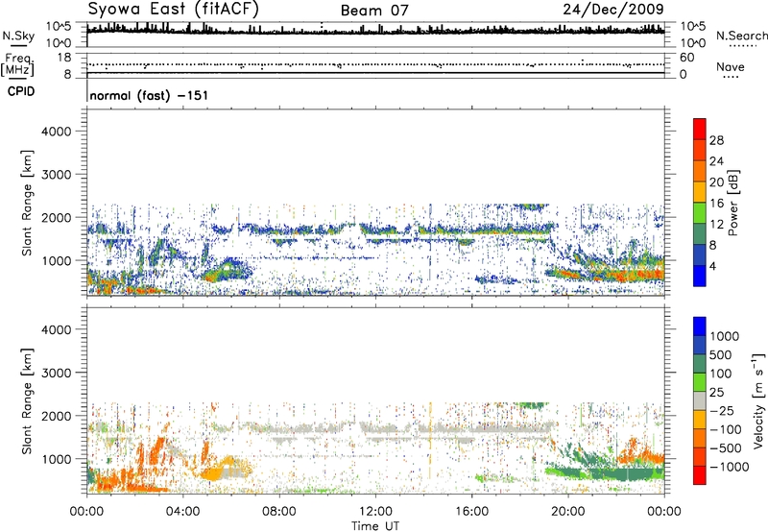Click the "18" tick on the frequency axis

point(64,58)
